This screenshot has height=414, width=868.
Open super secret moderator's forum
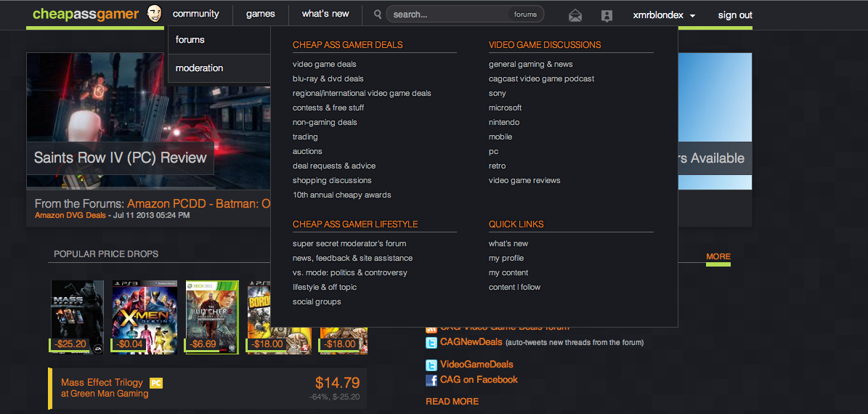click(349, 243)
